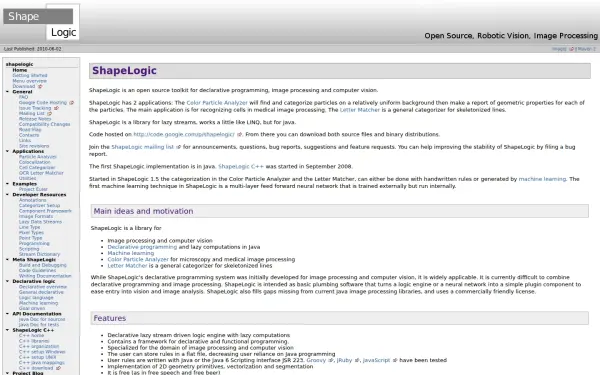Follow the Letter Matcher link in intro paragraph
The width and height of the screenshot is (600, 375).
pos(360,110)
